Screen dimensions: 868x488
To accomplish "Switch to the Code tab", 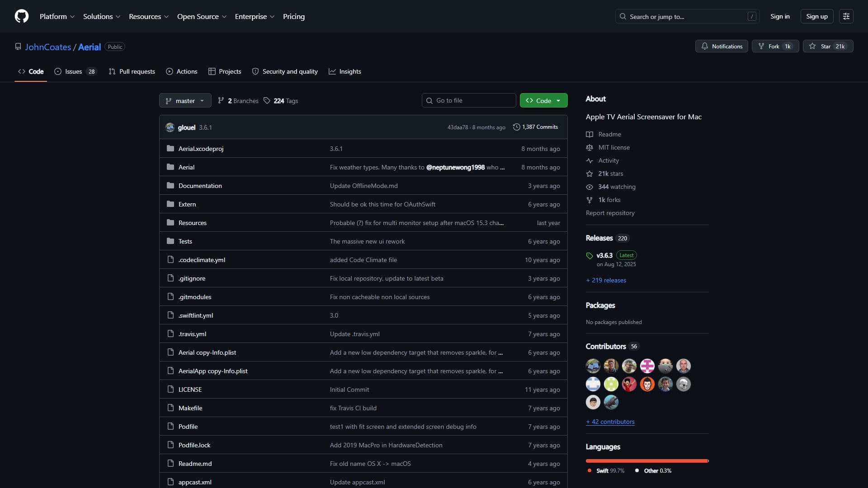I will pos(31,71).
